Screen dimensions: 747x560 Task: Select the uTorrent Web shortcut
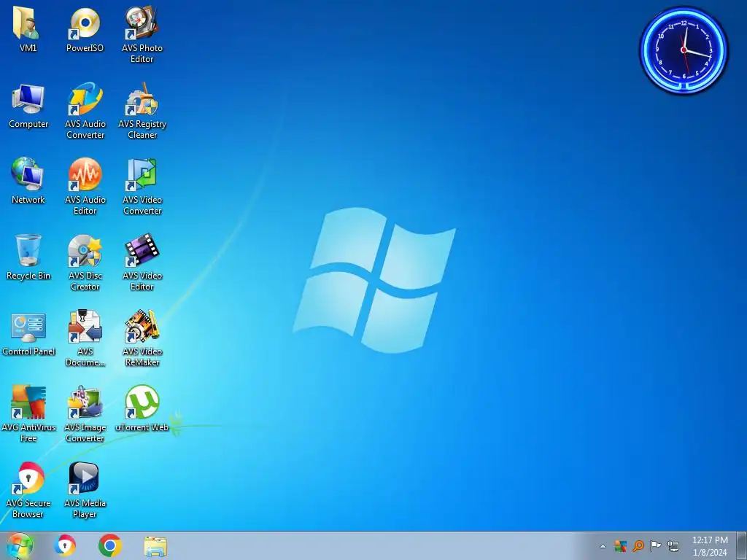pos(142,408)
